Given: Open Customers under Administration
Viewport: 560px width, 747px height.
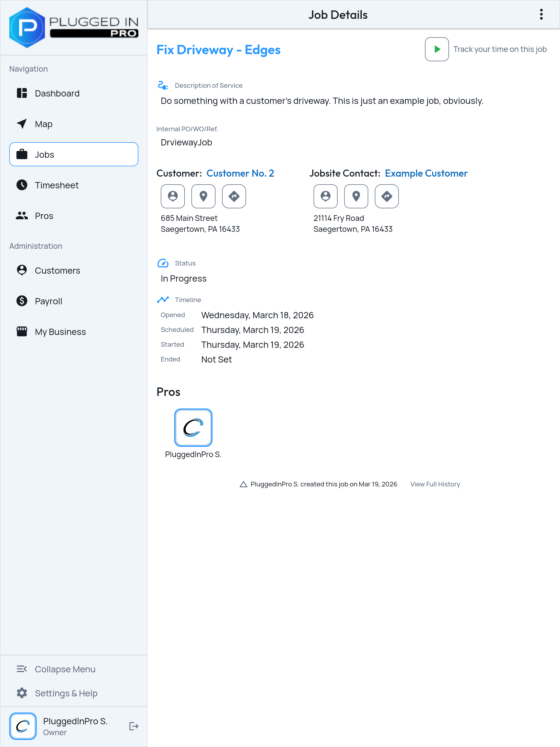Looking at the screenshot, I should (x=74, y=270).
